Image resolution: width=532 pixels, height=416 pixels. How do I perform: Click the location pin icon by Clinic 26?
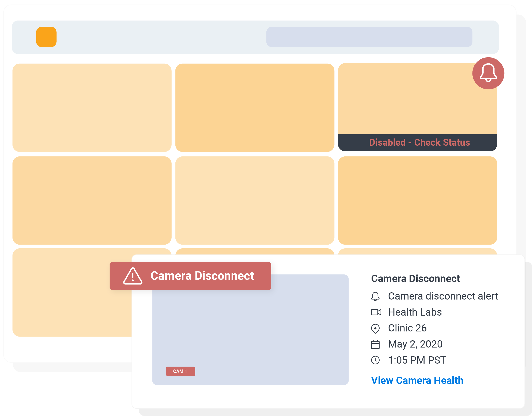click(x=375, y=328)
